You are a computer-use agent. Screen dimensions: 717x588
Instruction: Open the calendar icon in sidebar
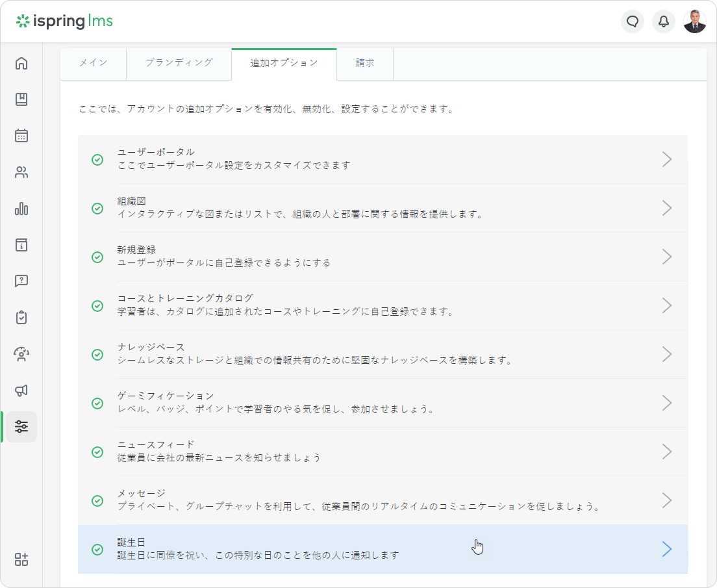21,136
